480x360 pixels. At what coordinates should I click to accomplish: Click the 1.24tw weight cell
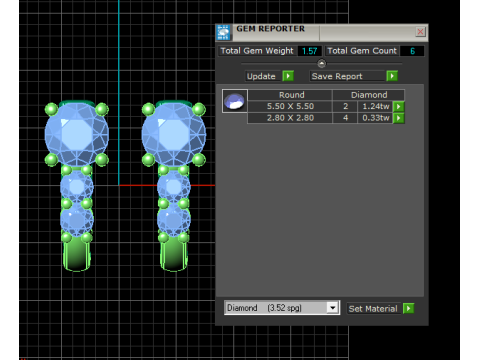coord(375,106)
